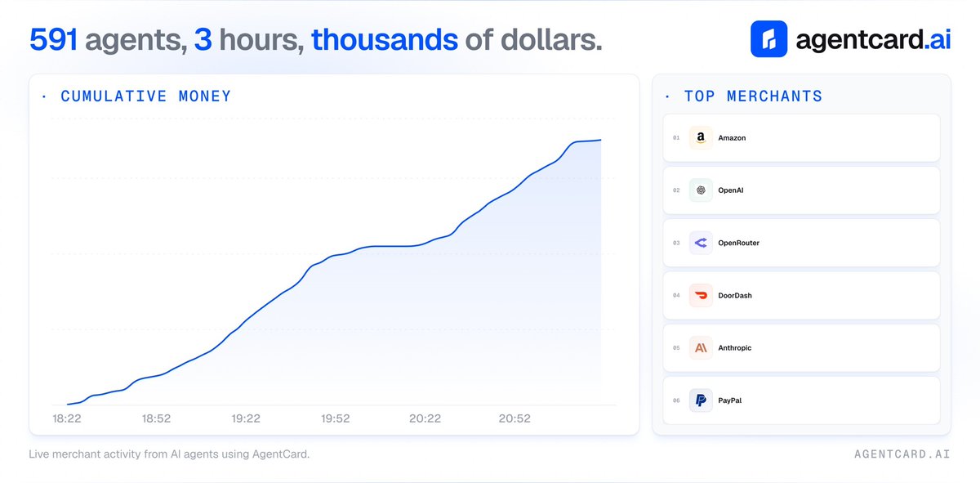This screenshot has height=483, width=980.
Task: Click the OpenAI merchant icon
Action: tap(701, 190)
